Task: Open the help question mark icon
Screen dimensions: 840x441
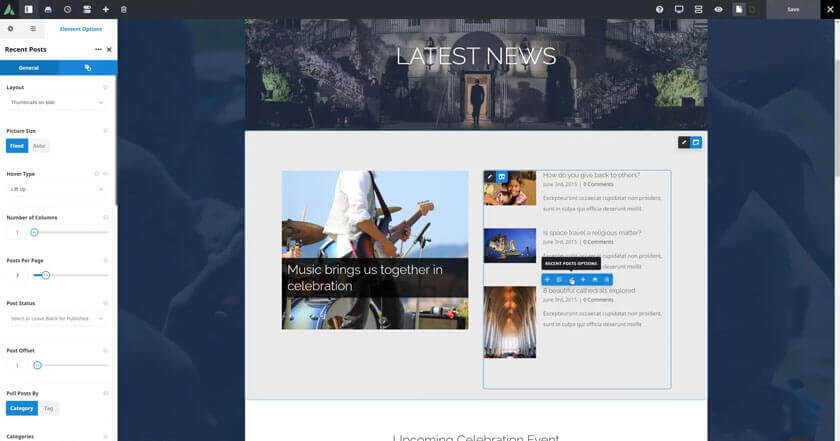Action: point(659,9)
